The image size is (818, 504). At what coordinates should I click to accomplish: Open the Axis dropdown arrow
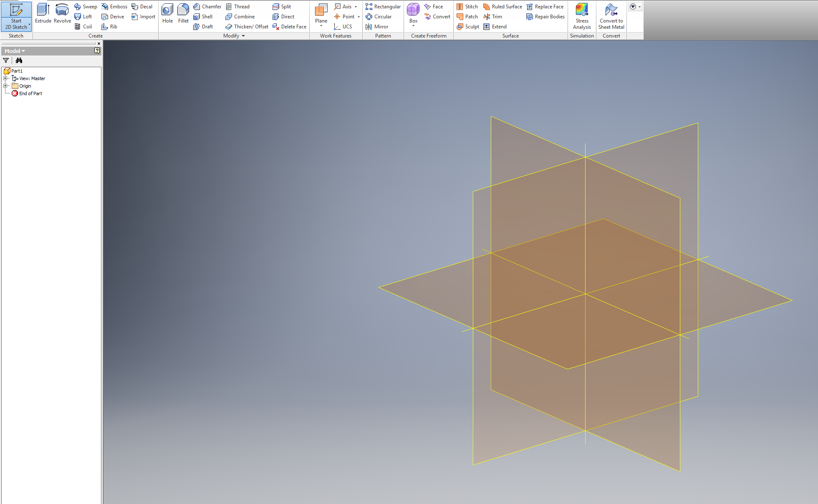[x=356, y=6]
